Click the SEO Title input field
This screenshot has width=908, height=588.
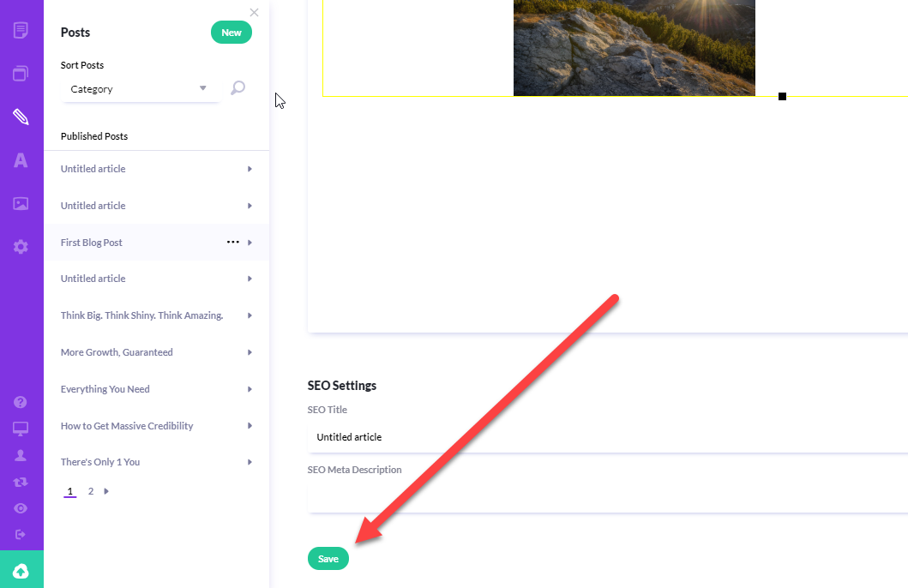(607, 437)
